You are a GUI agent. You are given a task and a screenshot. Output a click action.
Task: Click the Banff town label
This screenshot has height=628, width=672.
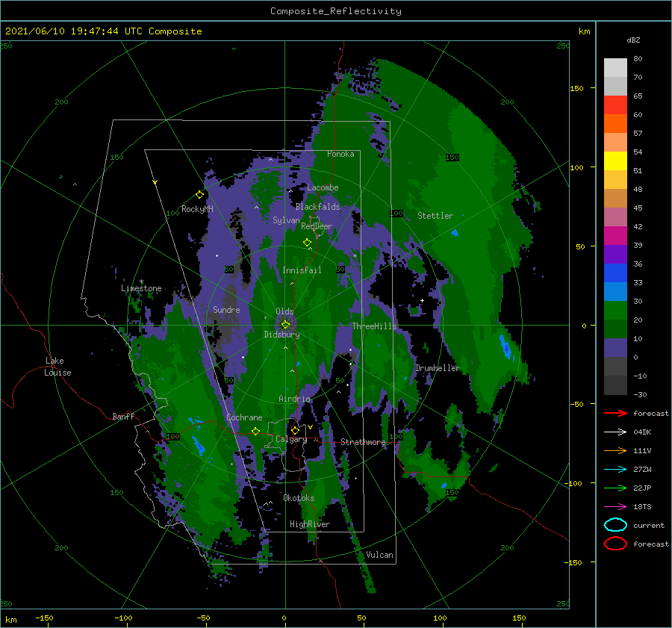tap(123, 416)
